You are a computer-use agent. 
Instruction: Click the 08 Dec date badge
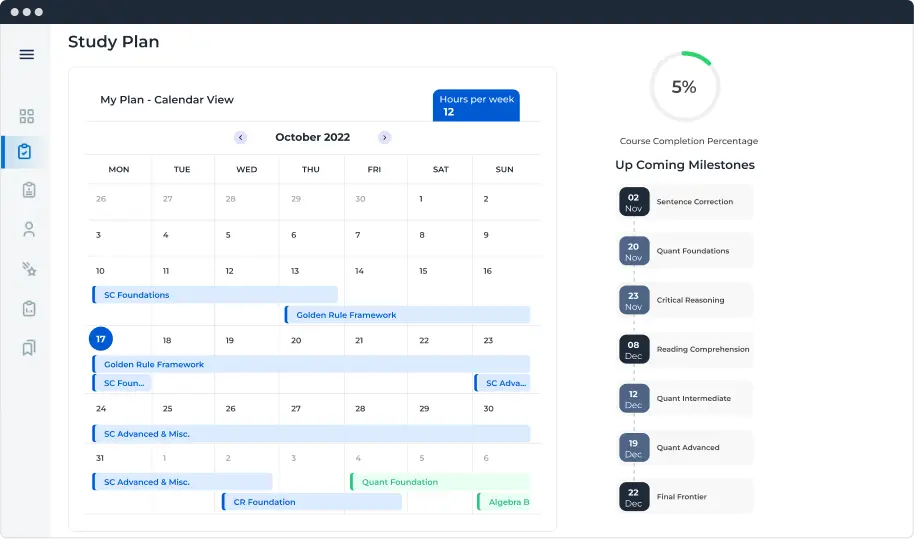[x=634, y=350]
